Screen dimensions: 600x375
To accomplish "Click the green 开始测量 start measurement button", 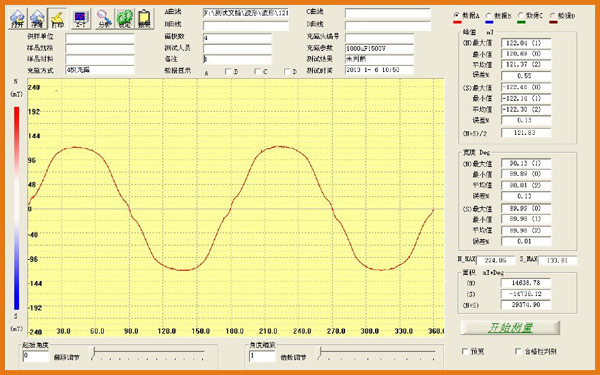I will (510, 328).
